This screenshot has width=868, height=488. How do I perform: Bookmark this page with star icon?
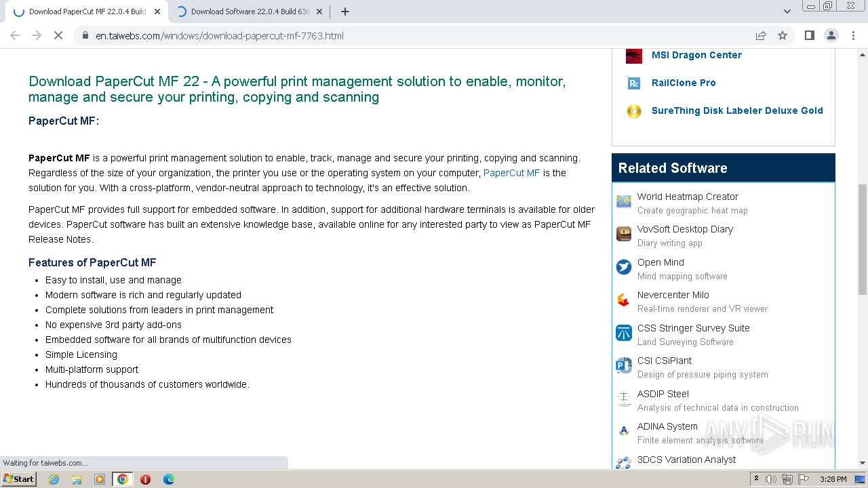[783, 35]
